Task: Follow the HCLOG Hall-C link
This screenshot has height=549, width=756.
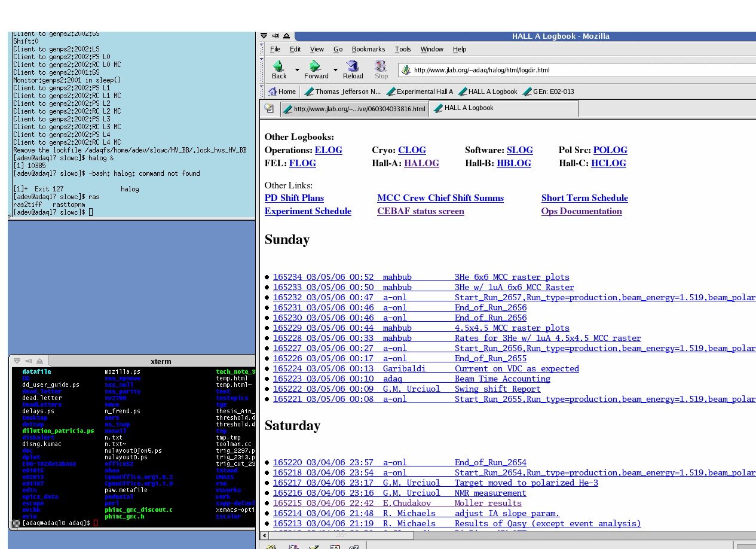Action: click(x=608, y=163)
